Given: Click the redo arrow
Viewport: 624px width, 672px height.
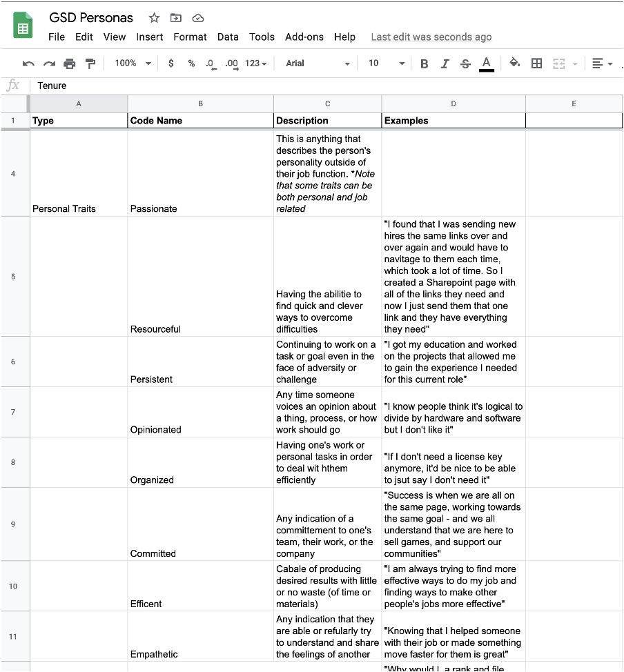Looking at the screenshot, I should tap(49, 64).
